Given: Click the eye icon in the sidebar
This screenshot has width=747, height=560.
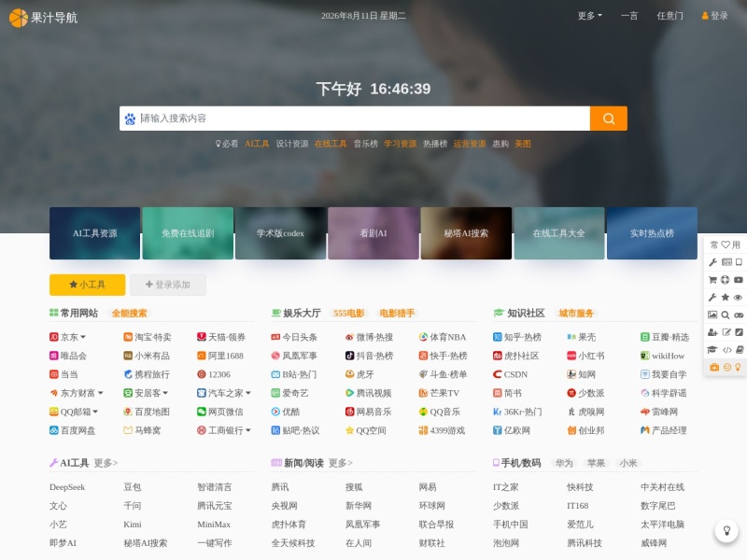Looking at the screenshot, I should tap(738, 297).
